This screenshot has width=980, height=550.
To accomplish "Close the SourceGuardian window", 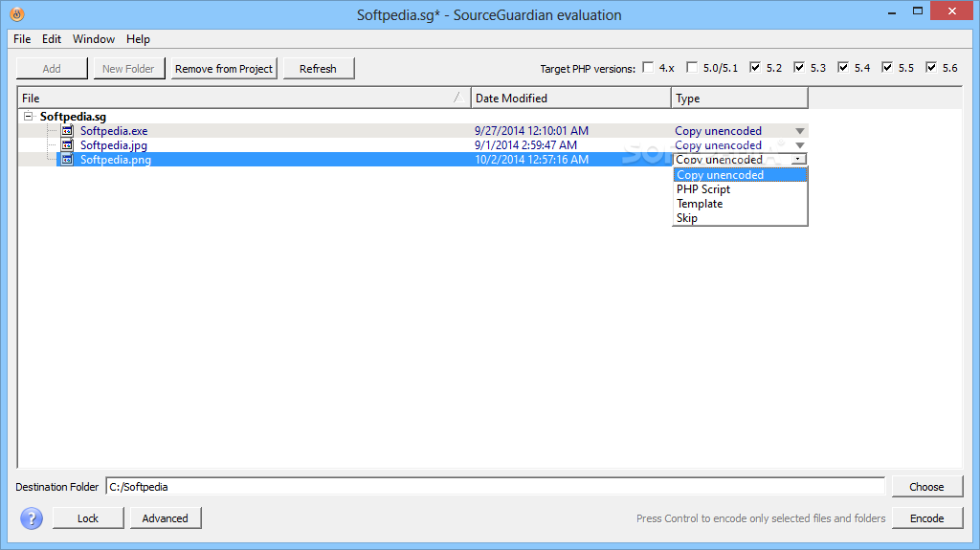I will [952, 11].
